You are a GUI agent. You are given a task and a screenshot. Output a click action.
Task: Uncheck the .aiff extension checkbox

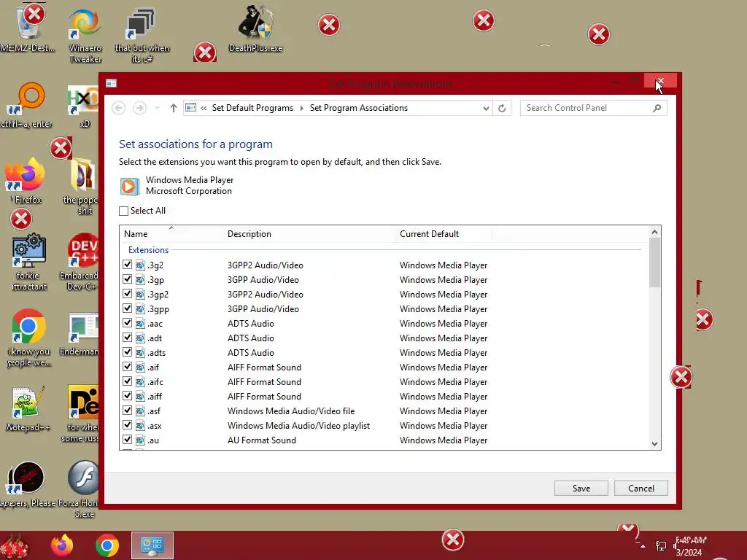click(127, 396)
